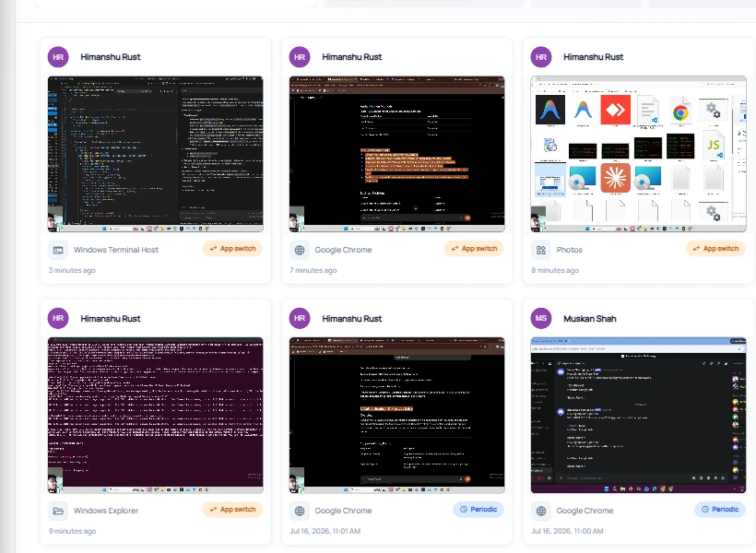Click the 'Windows Explorer' app label
Image resolution: width=756 pixels, height=553 pixels.
[106, 511]
